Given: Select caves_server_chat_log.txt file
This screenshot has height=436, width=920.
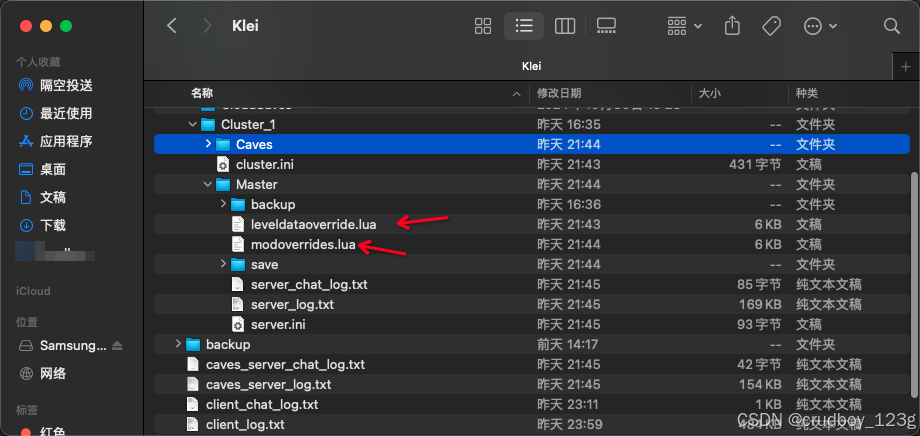Looking at the screenshot, I should tap(285, 364).
